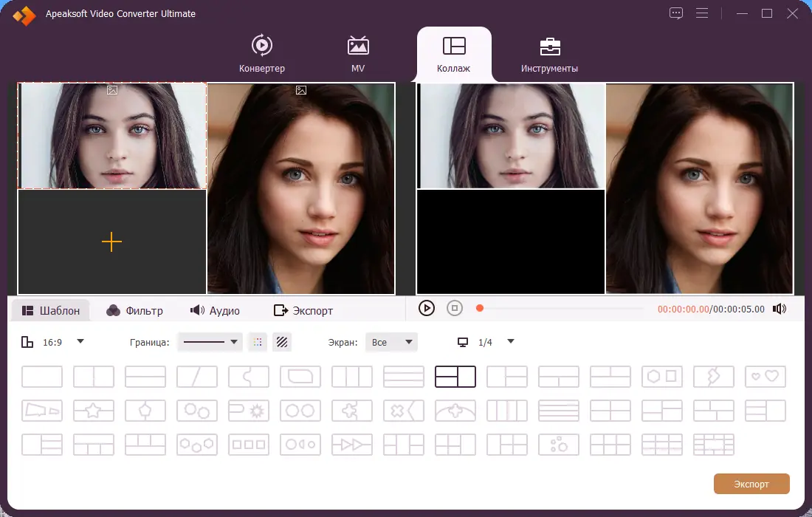Screen dimensions: 812x517
Task: Click the monitor icon beside 1/4
Action: pyautogui.click(x=462, y=343)
